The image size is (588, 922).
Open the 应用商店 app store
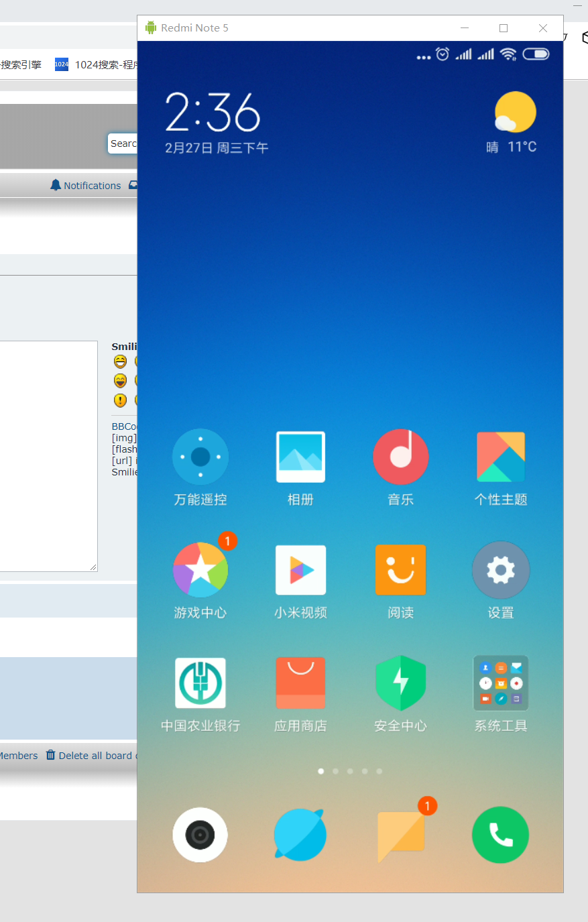[300, 683]
